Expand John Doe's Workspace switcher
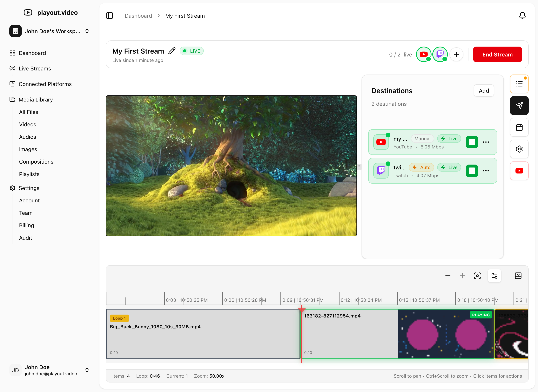The width and height of the screenshot is (538, 392). pyautogui.click(x=87, y=31)
